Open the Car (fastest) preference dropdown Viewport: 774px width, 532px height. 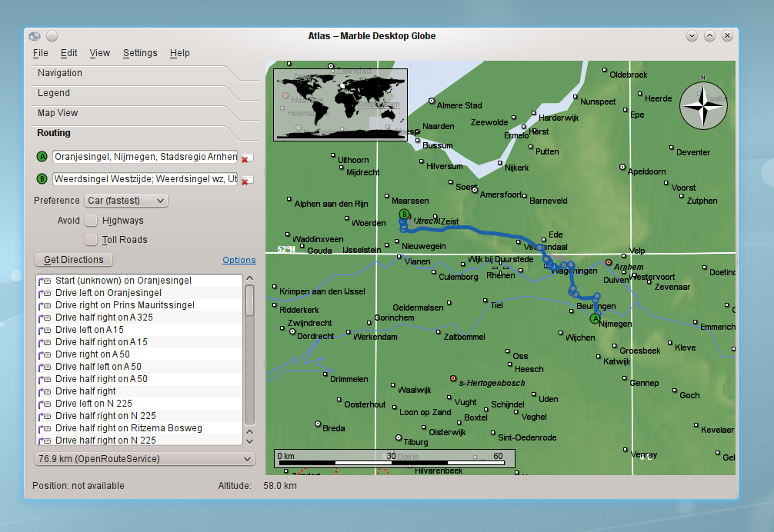125,201
